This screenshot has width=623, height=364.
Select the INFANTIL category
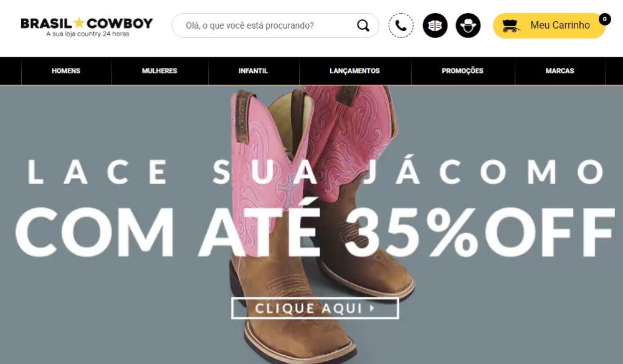(253, 71)
